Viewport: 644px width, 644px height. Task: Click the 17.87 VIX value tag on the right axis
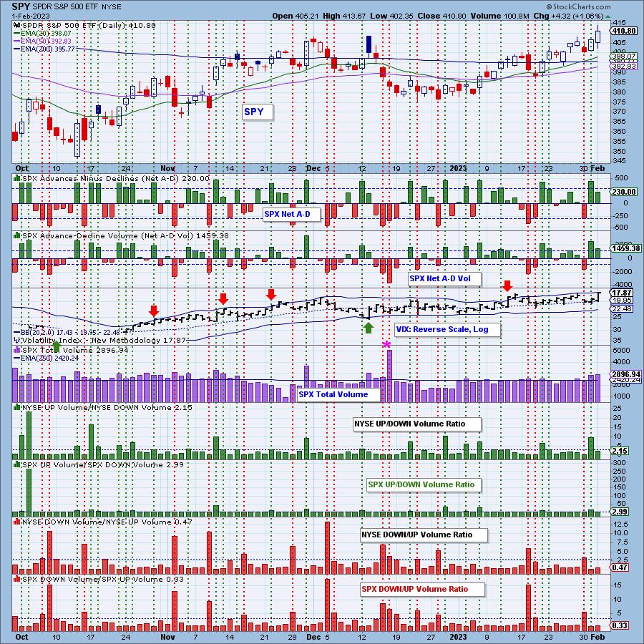tap(622, 293)
